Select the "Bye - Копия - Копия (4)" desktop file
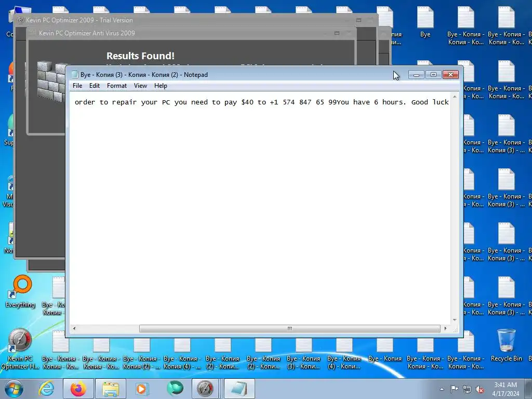Viewport: 532px width, 399px height. pyautogui.click(x=182, y=354)
